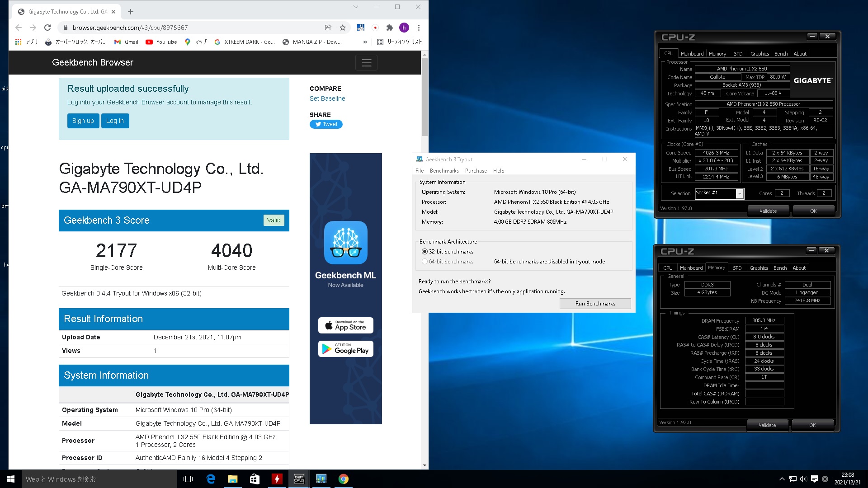Open the Help menu in Geekbench 3
The image size is (868, 488).
click(499, 171)
